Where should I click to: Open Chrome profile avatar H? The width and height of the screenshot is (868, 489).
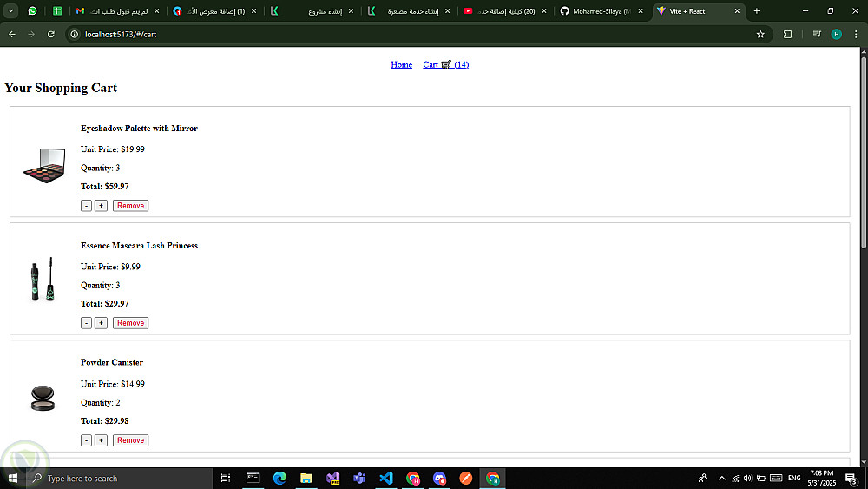(837, 35)
